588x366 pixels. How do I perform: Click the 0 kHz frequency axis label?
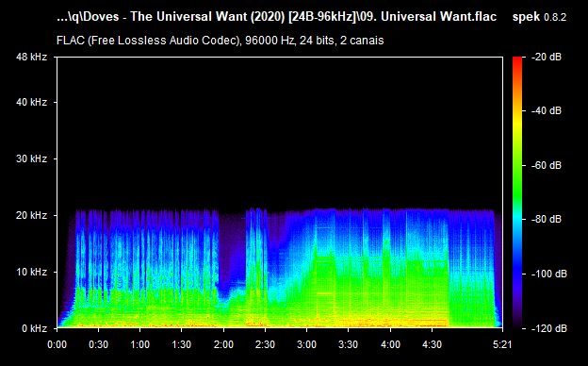point(34,328)
